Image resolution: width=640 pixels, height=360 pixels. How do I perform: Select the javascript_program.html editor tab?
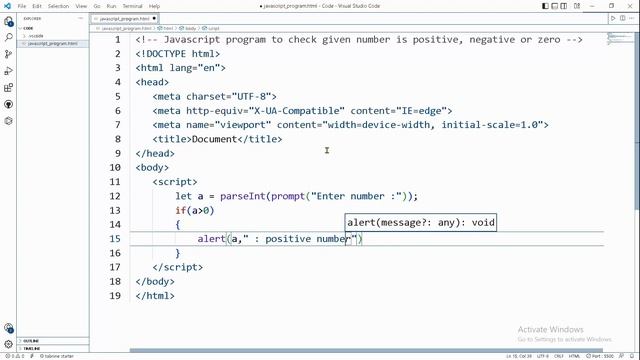[124, 19]
